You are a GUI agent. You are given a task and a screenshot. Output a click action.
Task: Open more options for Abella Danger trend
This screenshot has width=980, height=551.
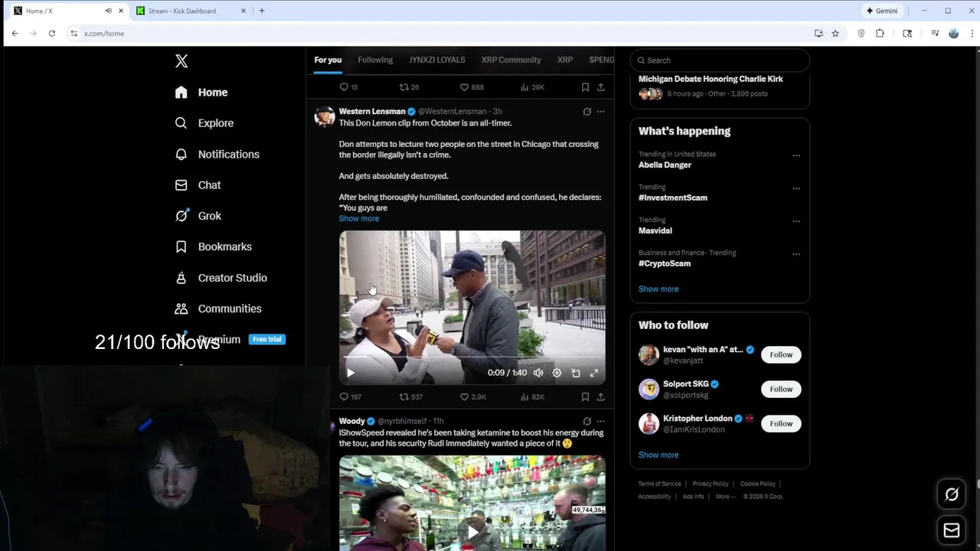point(796,155)
